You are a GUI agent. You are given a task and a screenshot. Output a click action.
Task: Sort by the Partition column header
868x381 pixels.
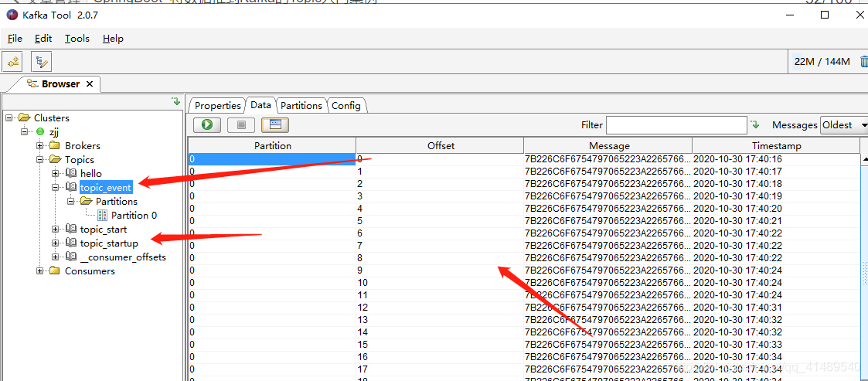click(272, 145)
